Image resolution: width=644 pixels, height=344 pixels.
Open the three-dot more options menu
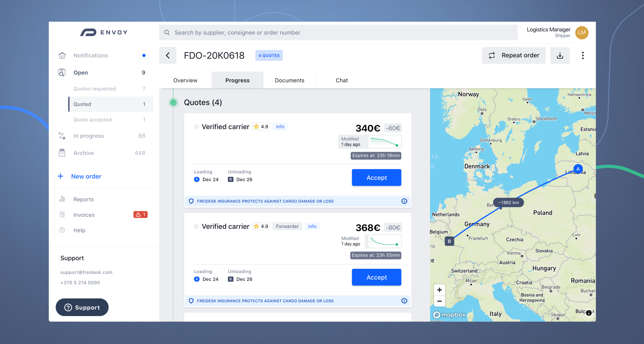(x=583, y=55)
